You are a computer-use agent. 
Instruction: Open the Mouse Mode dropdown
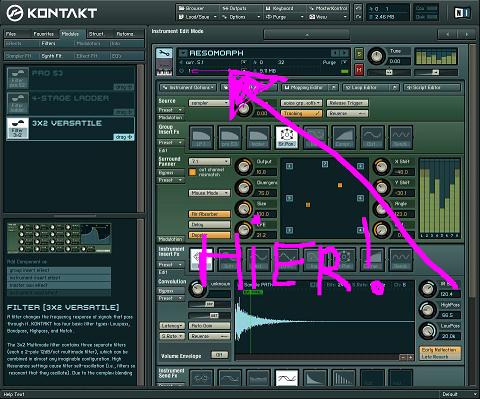[209, 193]
